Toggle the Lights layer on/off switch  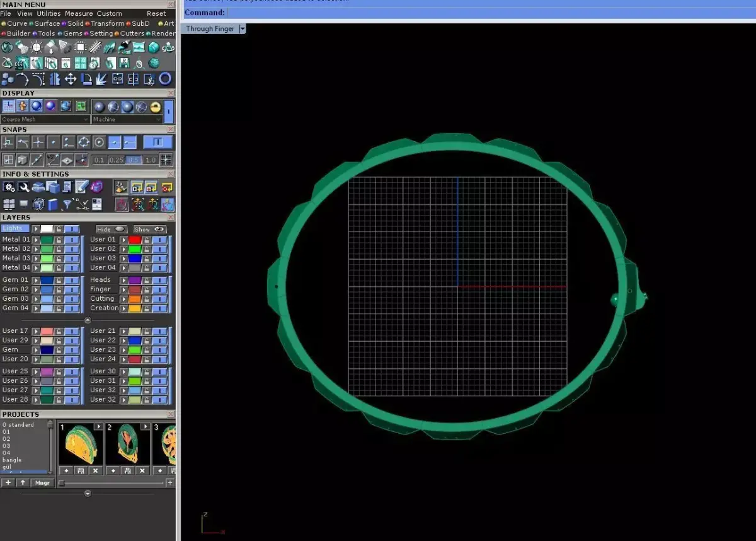72,228
